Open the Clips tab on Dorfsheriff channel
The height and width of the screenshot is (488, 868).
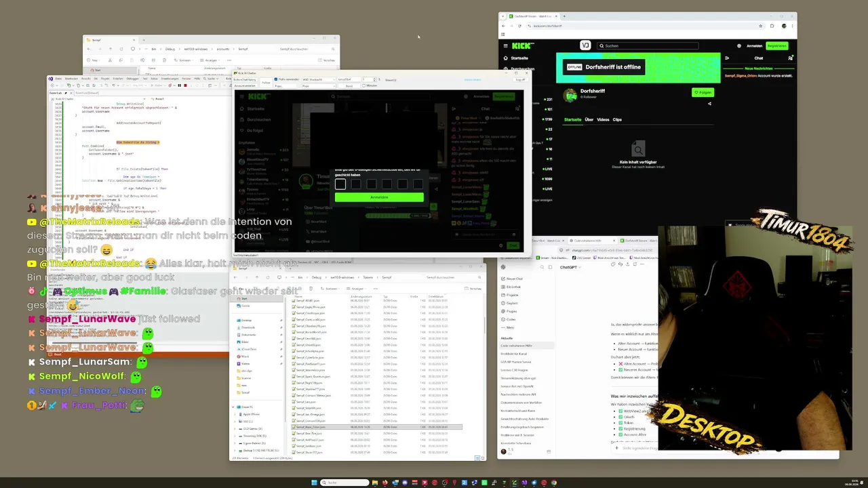pyautogui.click(x=617, y=119)
